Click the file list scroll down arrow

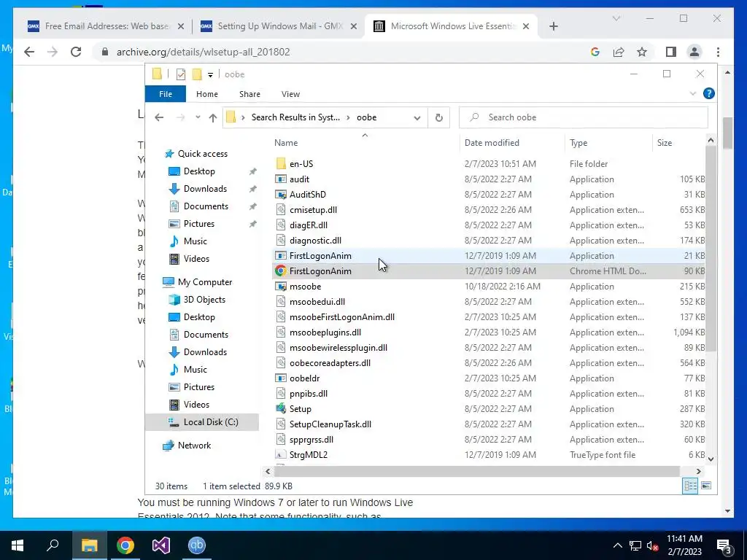[x=711, y=459]
